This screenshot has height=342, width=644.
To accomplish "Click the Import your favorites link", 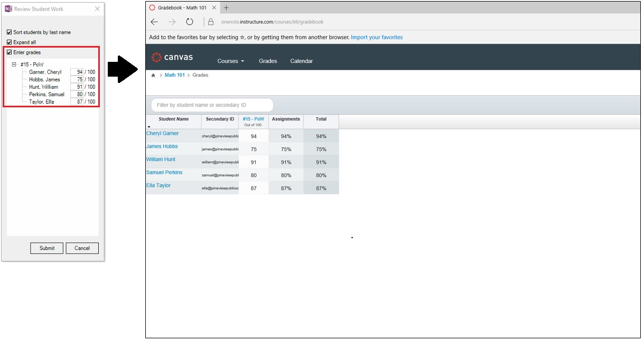I will [376, 38].
